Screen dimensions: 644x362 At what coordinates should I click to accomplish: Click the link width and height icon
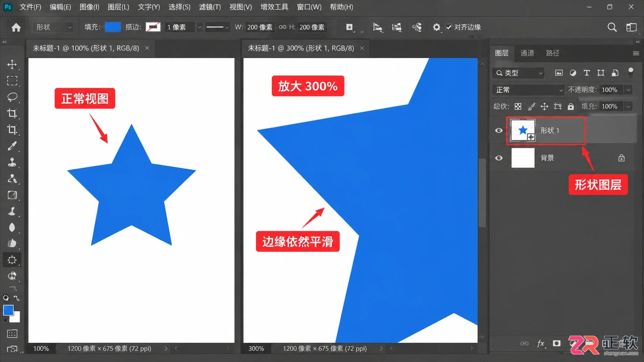coord(282,27)
